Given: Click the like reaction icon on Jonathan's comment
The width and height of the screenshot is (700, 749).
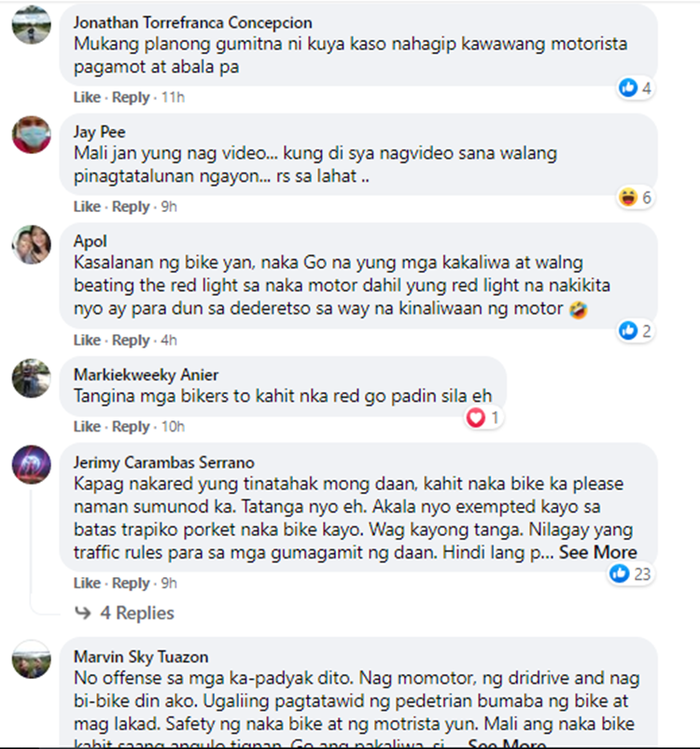Looking at the screenshot, I should (x=628, y=88).
